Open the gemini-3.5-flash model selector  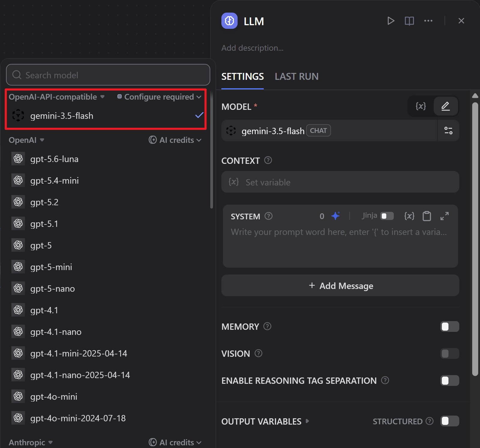tap(329, 131)
